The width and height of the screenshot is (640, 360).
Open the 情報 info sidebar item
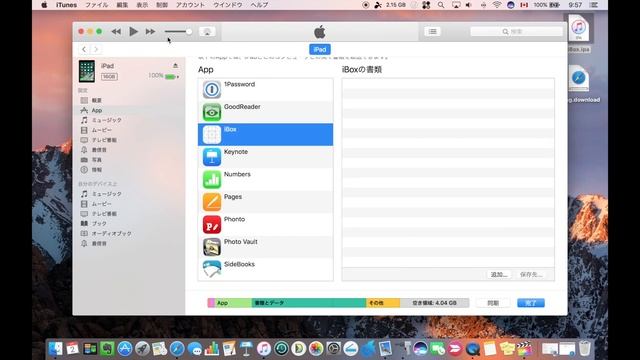point(96,170)
